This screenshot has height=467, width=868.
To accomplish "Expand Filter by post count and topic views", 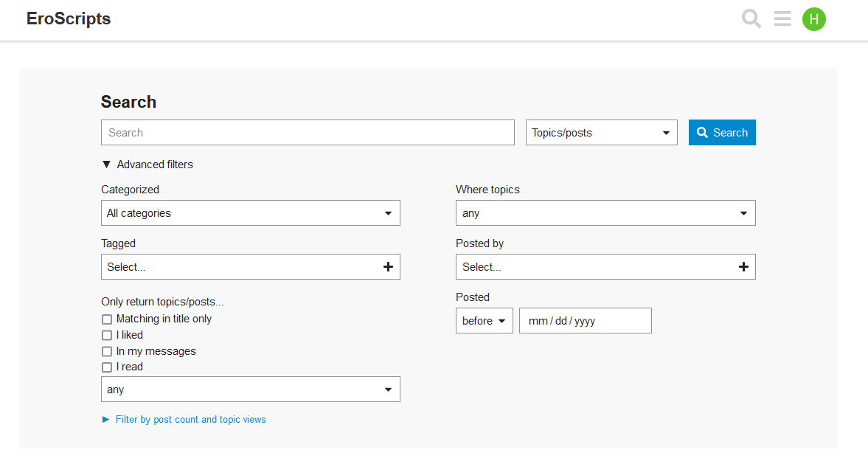I will click(x=184, y=419).
